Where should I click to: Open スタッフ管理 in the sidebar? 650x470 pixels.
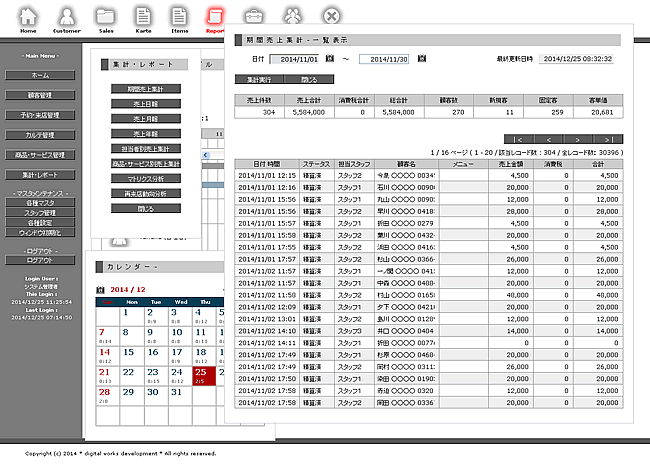[x=40, y=213]
